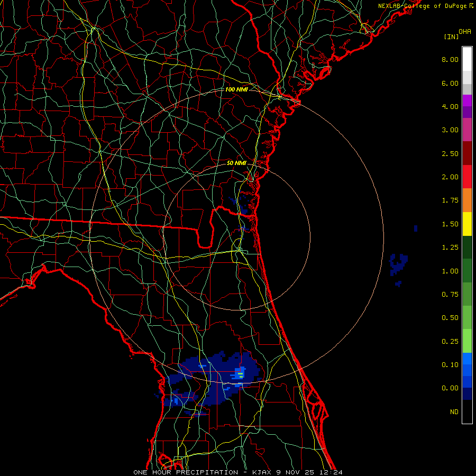The width and height of the screenshot is (476, 476).
Task: Select the yellow swatch beside 1.50
Action: tap(467, 224)
